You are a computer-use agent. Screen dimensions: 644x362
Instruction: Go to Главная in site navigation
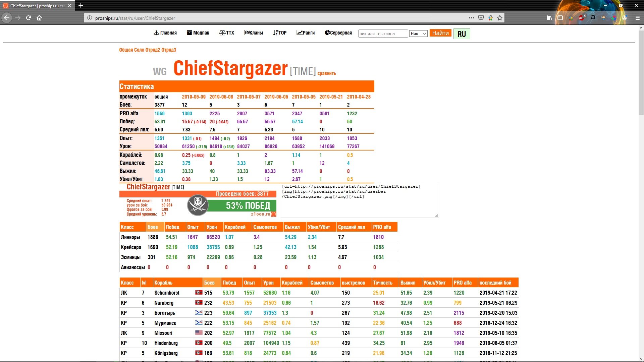(165, 33)
